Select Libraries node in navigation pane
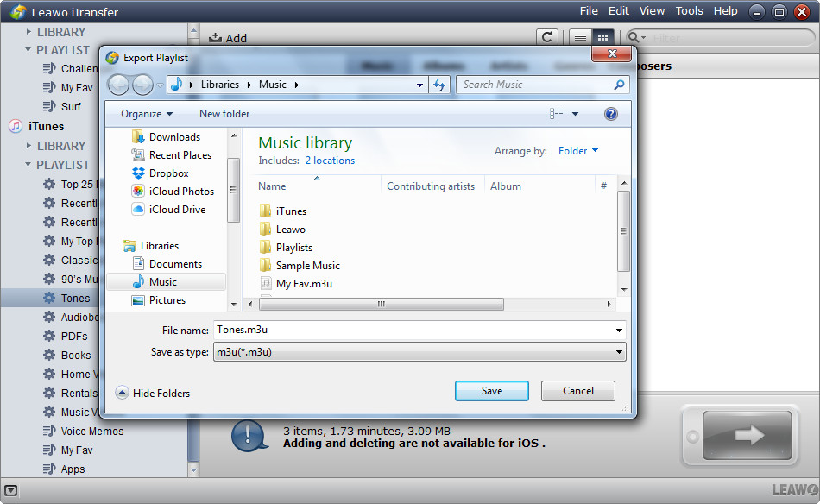The image size is (820, 504). tap(150, 246)
